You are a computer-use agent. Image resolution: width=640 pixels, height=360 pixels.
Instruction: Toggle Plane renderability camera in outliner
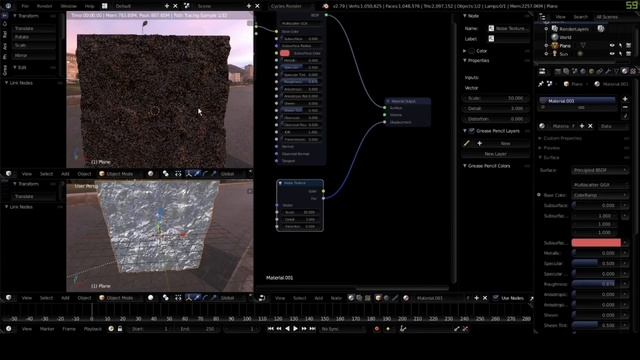pyautogui.click(x=629, y=46)
